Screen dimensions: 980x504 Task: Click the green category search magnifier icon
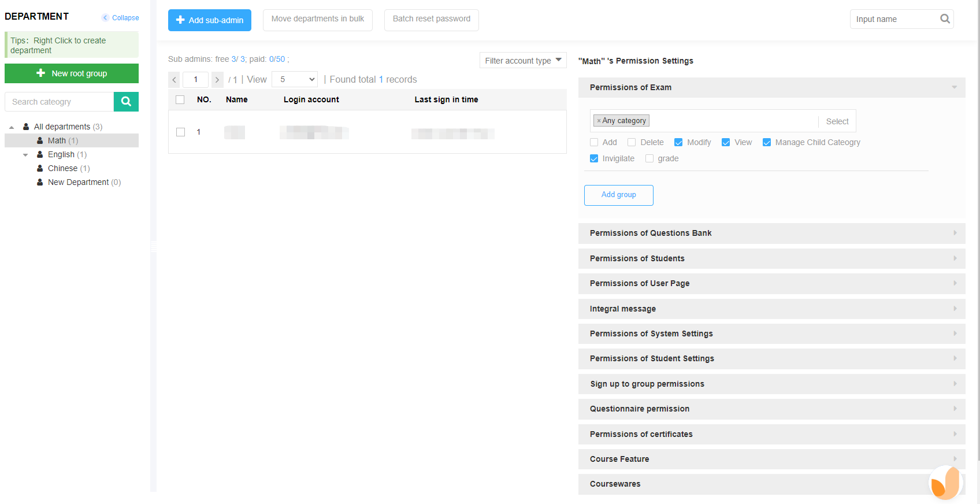coord(126,102)
